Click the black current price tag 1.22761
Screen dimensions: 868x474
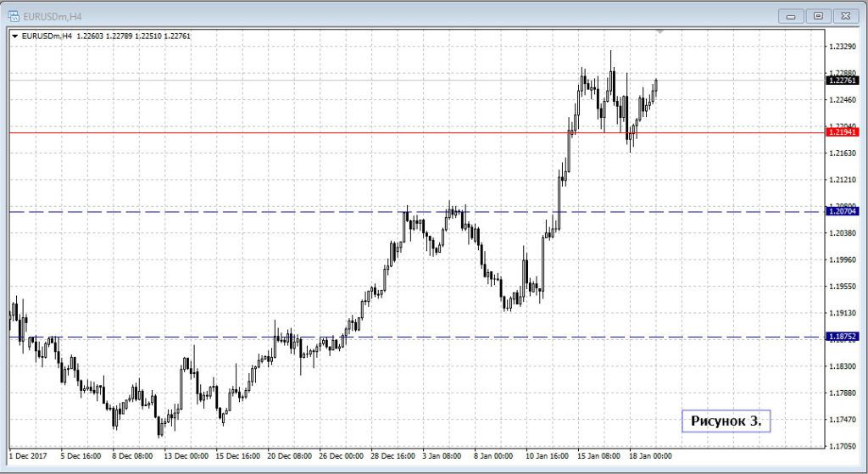click(842, 81)
